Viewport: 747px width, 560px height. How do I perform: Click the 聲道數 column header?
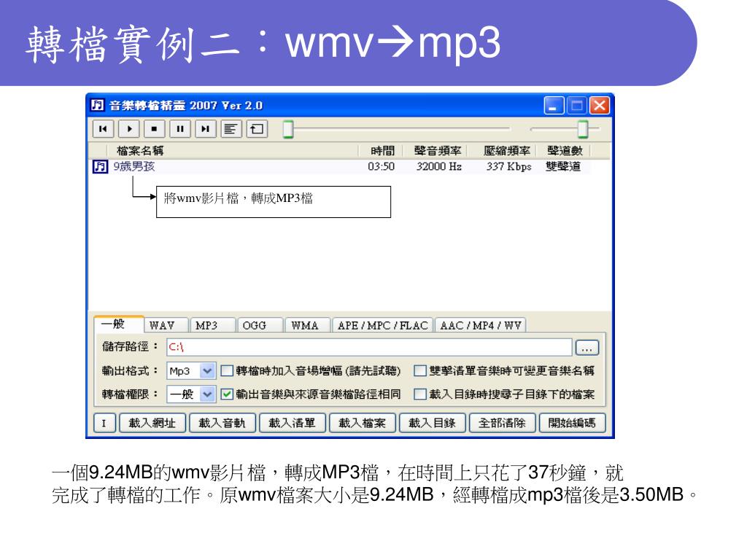click(565, 151)
